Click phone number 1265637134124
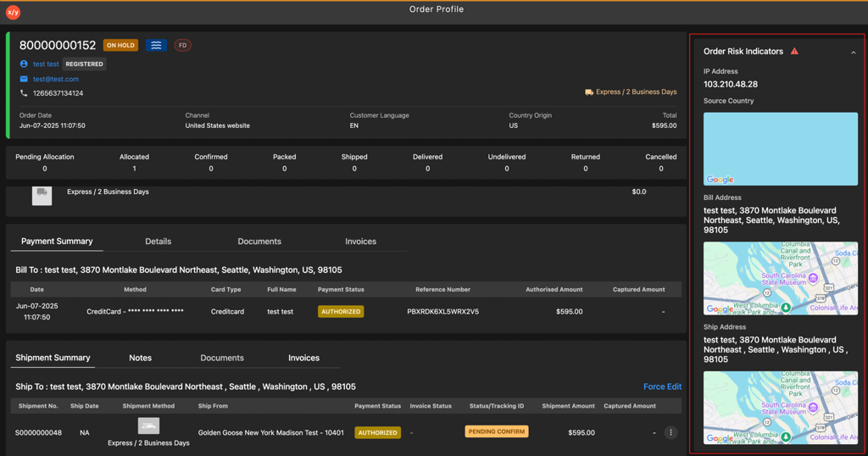This screenshot has height=456, width=868. 58,93
